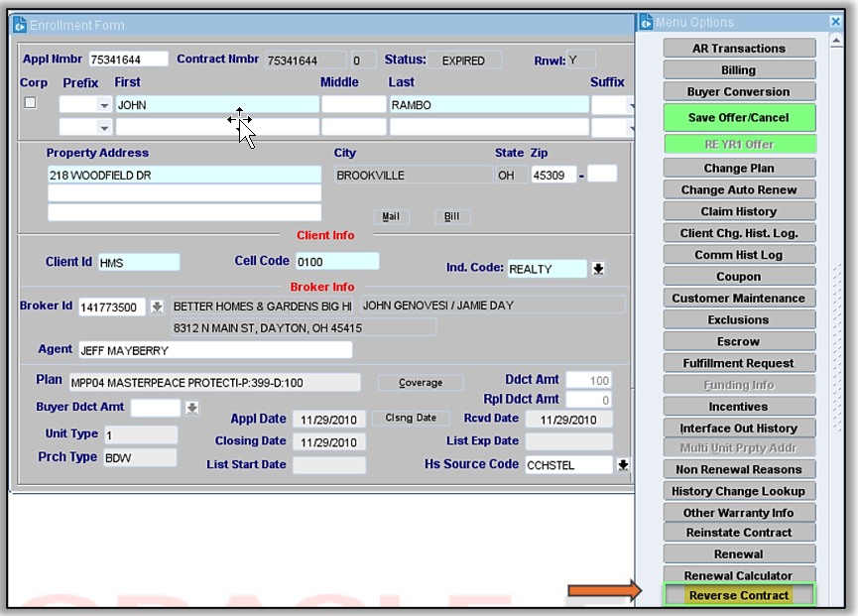Image resolution: width=858 pixels, height=616 pixels.
Task: Click the Renewal button
Action: 739,554
